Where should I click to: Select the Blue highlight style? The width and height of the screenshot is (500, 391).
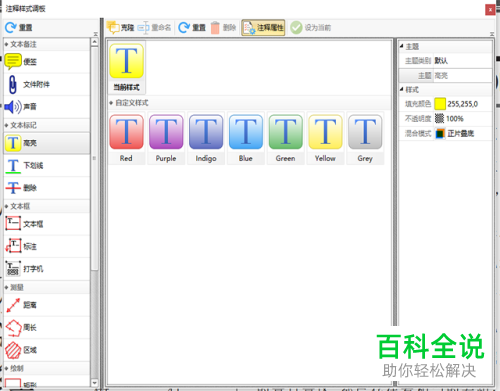click(246, 138)
